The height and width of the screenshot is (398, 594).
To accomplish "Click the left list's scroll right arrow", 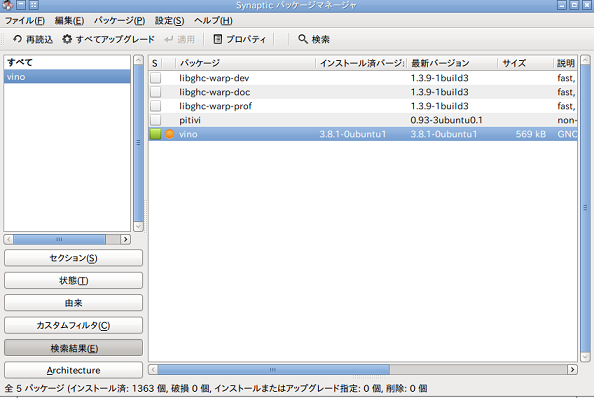I will (x=125, y=239).
